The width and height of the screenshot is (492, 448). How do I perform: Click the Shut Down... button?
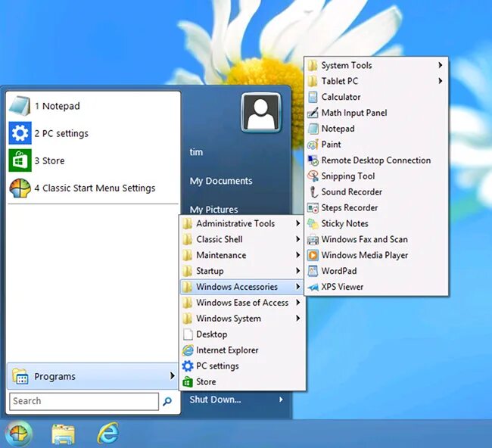215,400
